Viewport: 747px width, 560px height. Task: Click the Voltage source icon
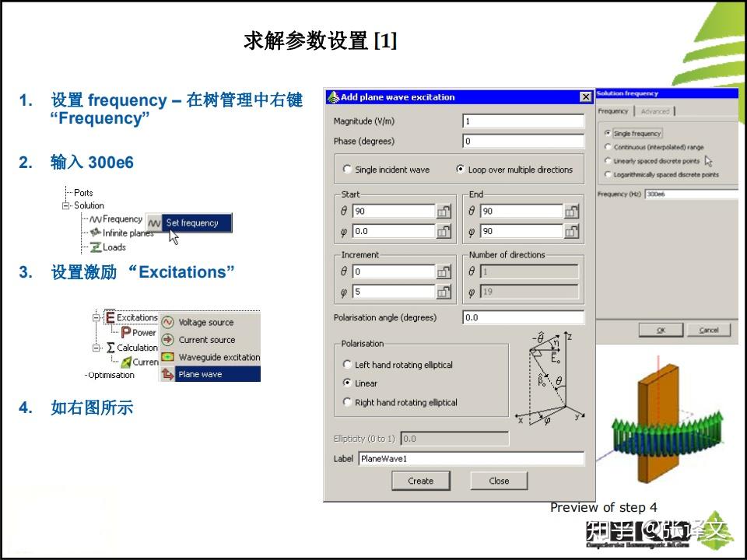[167, 320]
